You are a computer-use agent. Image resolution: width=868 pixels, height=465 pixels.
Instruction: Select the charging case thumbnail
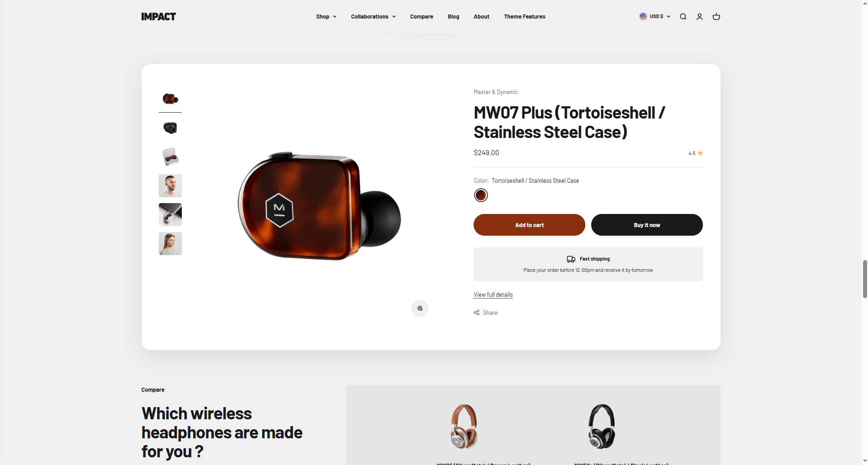click(x=170, y=157)
